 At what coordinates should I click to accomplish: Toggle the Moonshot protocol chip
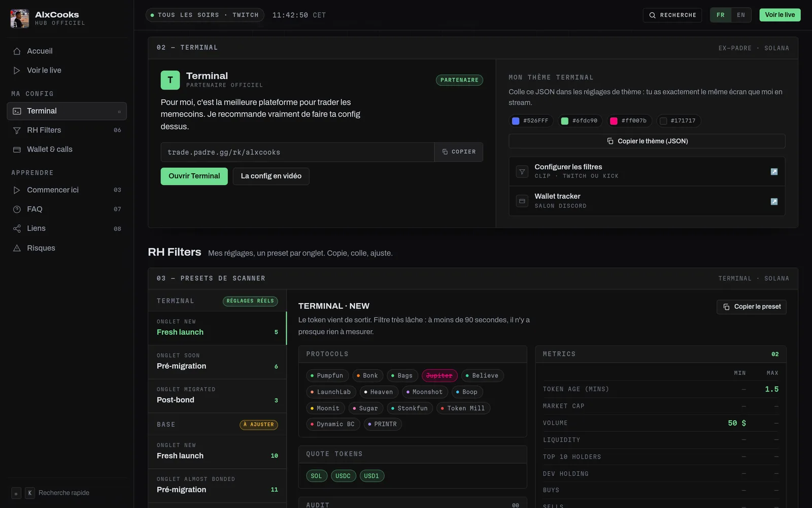[x=425, y=392]
